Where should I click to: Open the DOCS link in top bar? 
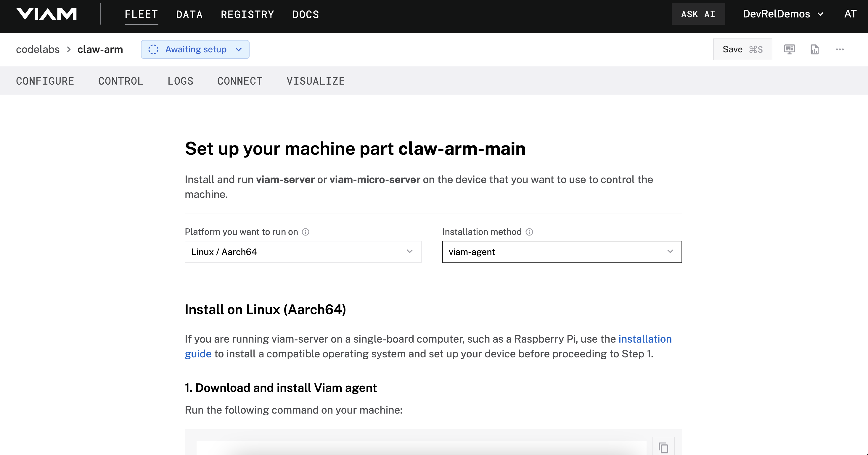click(x=306, y=14)
